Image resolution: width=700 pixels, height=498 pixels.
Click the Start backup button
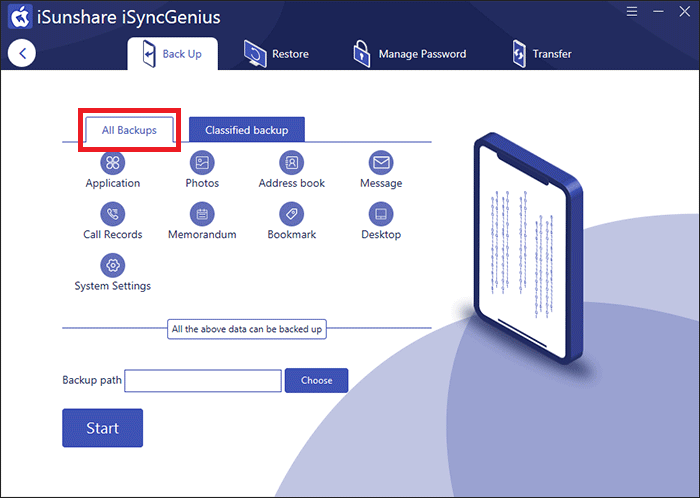pyautogui.click(x=103, y=428)
